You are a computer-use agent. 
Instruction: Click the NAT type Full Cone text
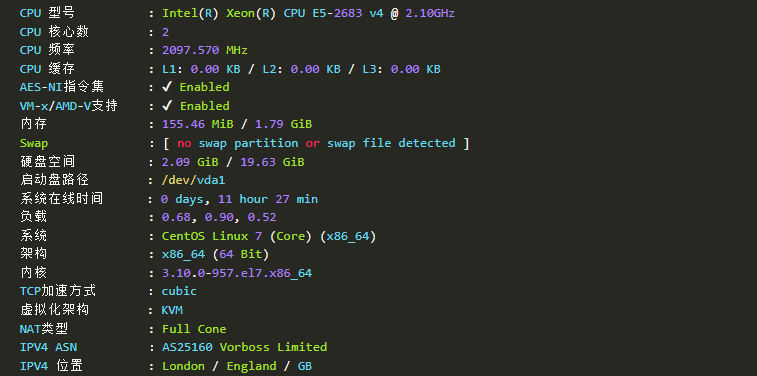click(x=194, y=329)
